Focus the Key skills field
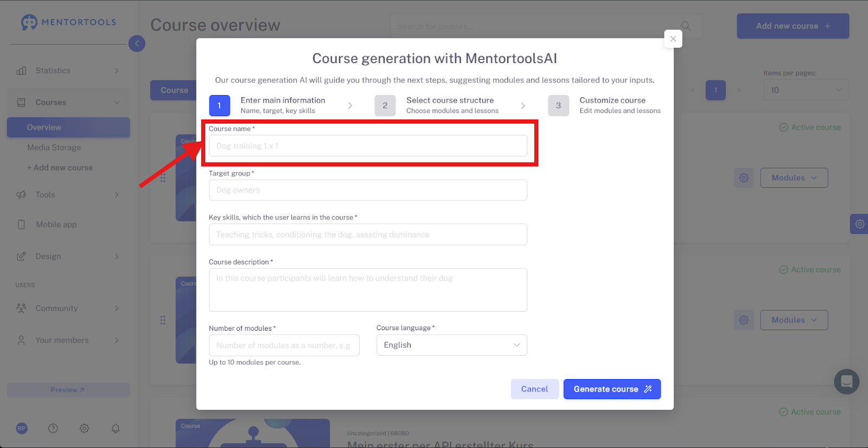Screen dimensions: 868x448 pyautogui.click(x=368, y=235)
